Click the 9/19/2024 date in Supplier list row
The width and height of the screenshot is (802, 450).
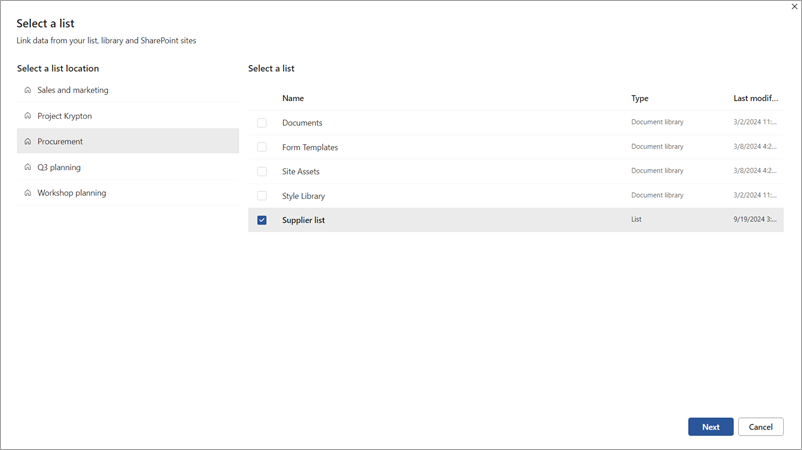point(755,219)
